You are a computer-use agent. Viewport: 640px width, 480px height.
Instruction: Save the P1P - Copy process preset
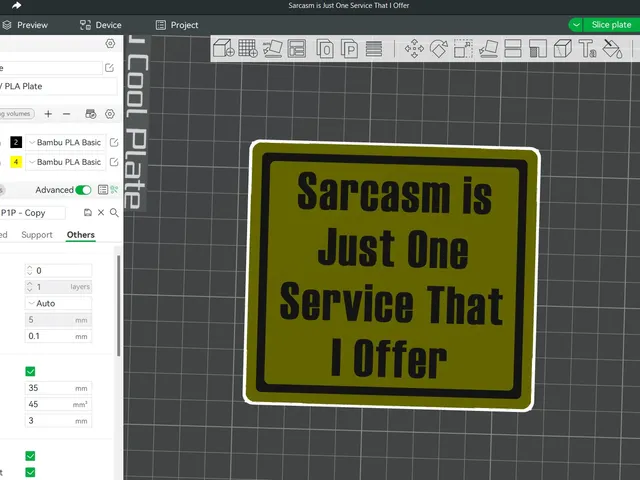[x=88, y=212]
